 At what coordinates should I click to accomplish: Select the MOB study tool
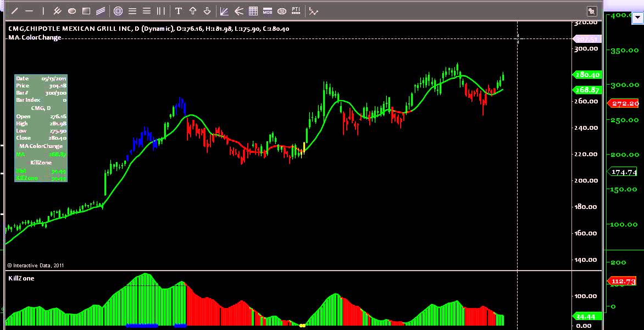tap(268, 11)
